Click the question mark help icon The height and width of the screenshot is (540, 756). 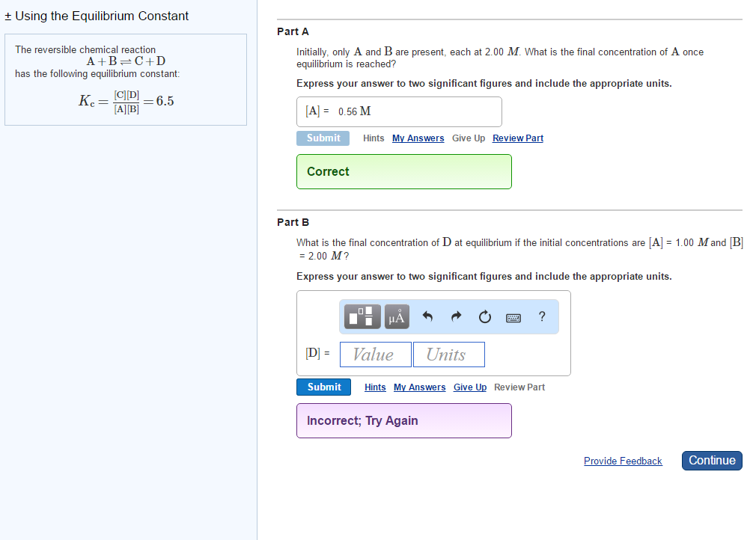[542, 316]
